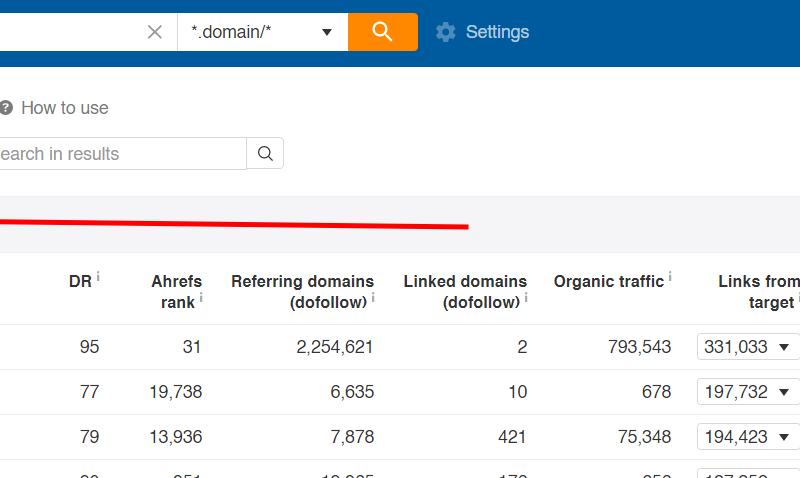Sort by the Organic traffic column header
This screenshot has width=800, height=478.
coord(608,282)
